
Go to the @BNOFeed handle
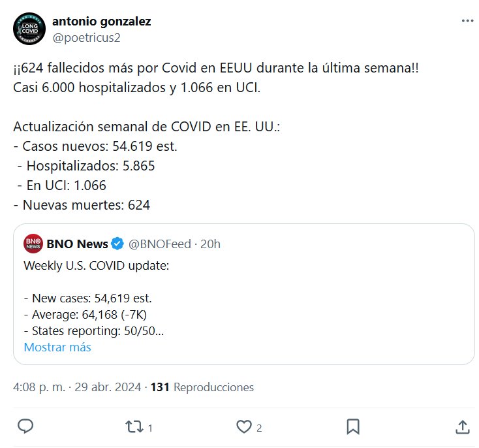pyautogui.click(x=160, y=244)
